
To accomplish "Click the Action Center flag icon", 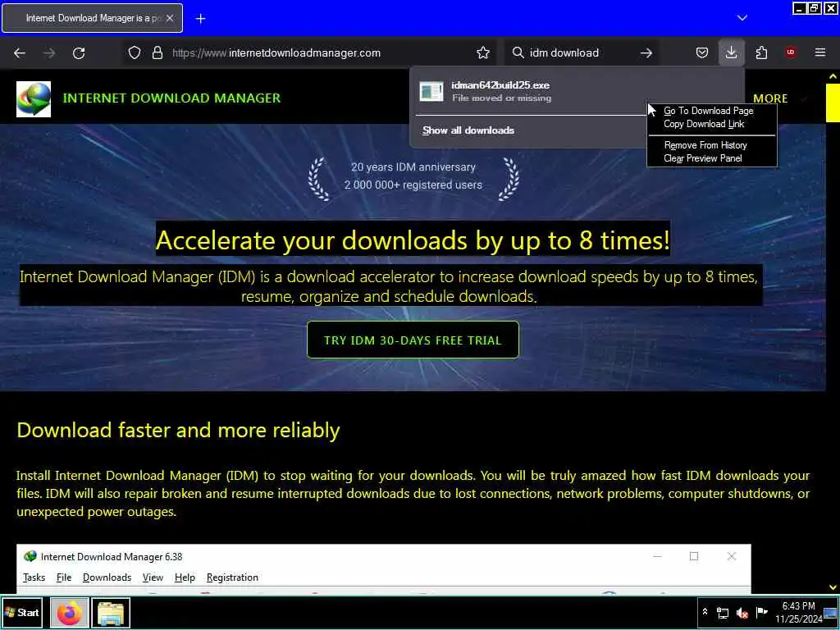I will click(761, 612).
